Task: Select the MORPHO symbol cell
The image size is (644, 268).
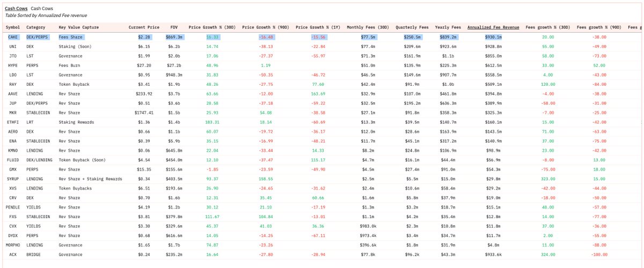Action: click(x=13, y=244)
